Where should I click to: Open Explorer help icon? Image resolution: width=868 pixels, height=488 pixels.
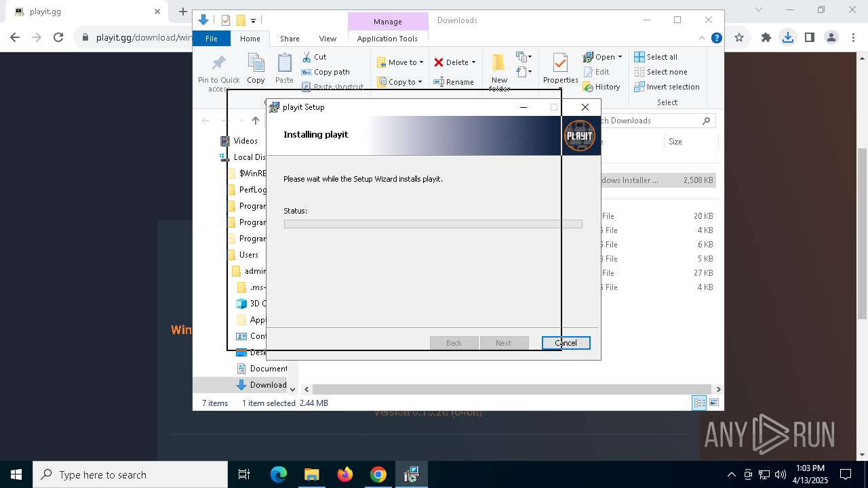point(716,39)
